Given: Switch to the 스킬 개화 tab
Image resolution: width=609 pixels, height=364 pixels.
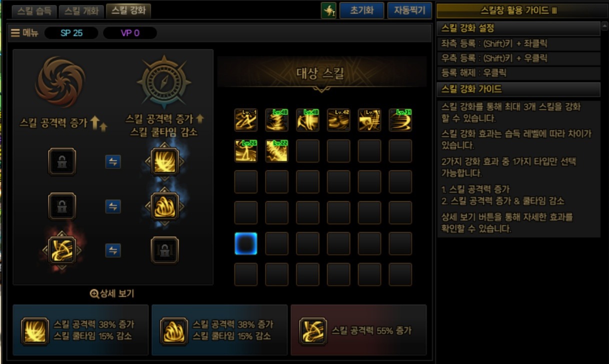Looking at the screenshot, I should pyautogui.click(x=81, y=11).
